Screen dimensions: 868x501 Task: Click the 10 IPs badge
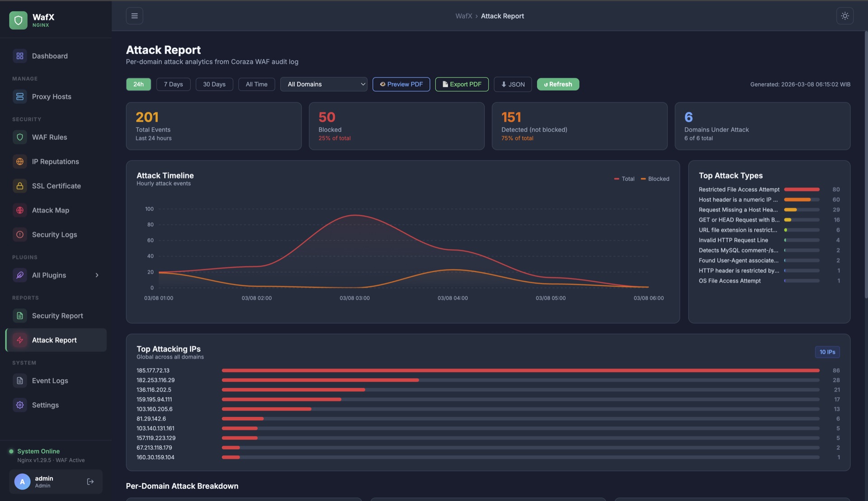click(827, 352)
